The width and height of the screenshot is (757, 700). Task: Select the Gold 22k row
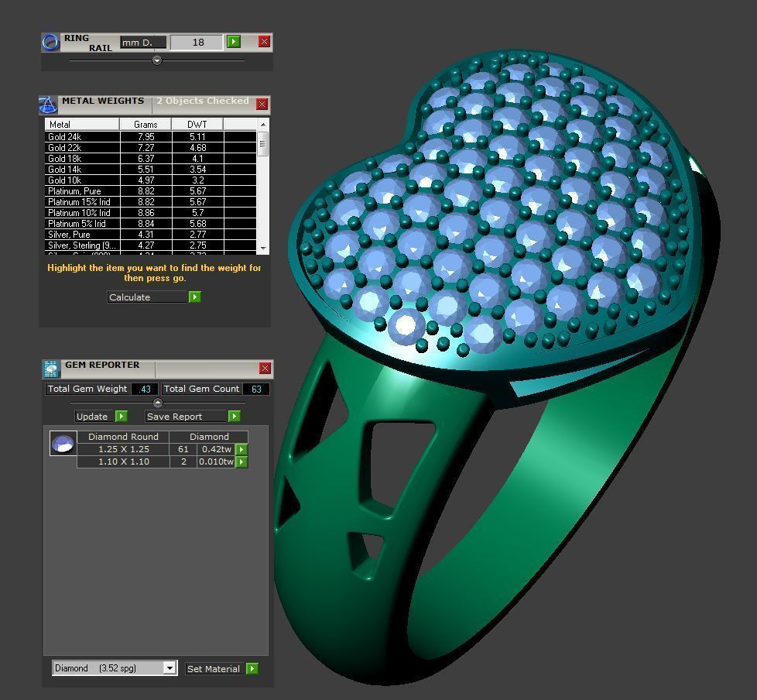click(151, 148)
